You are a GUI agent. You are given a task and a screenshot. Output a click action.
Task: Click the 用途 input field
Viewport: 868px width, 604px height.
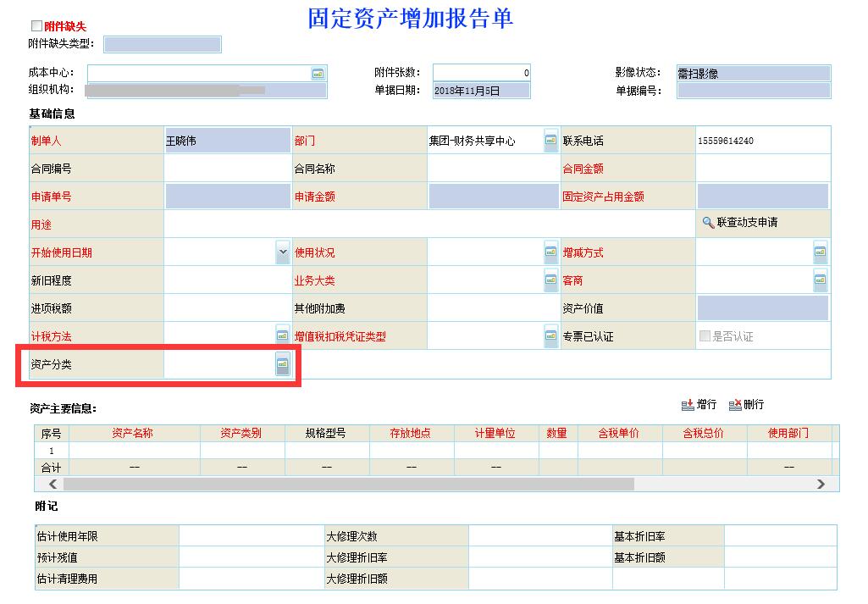click(428, 224)
